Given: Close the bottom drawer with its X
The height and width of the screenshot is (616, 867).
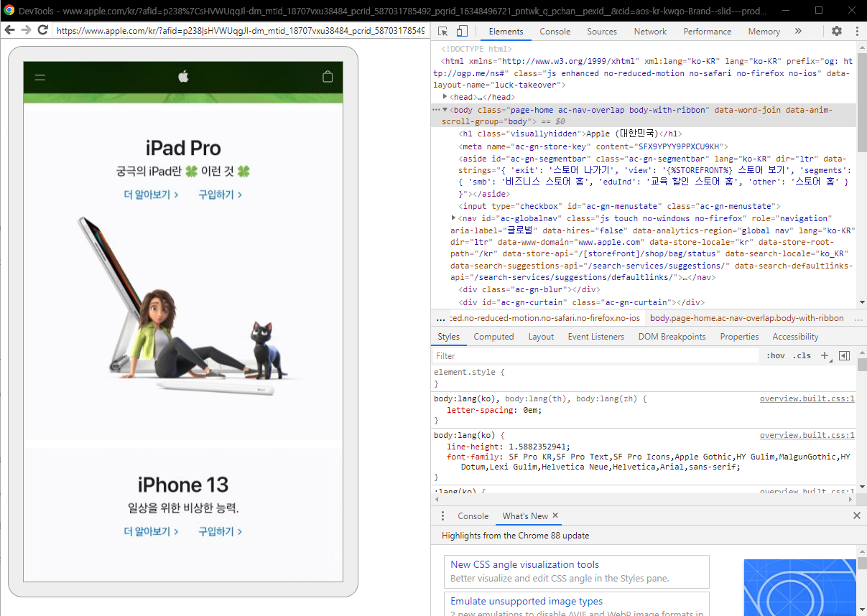Looking at the screenshot, I should [x=856, y=515].
